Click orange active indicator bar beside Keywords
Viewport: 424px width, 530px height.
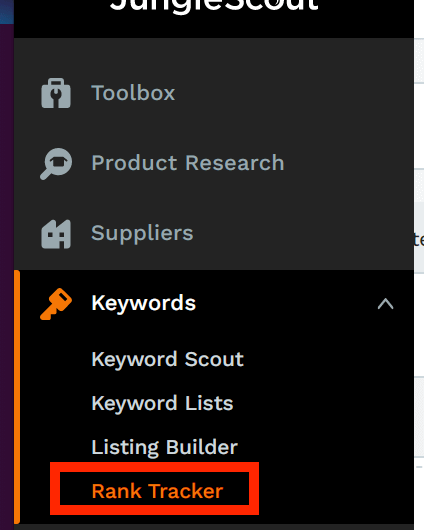tap(17, 397)
